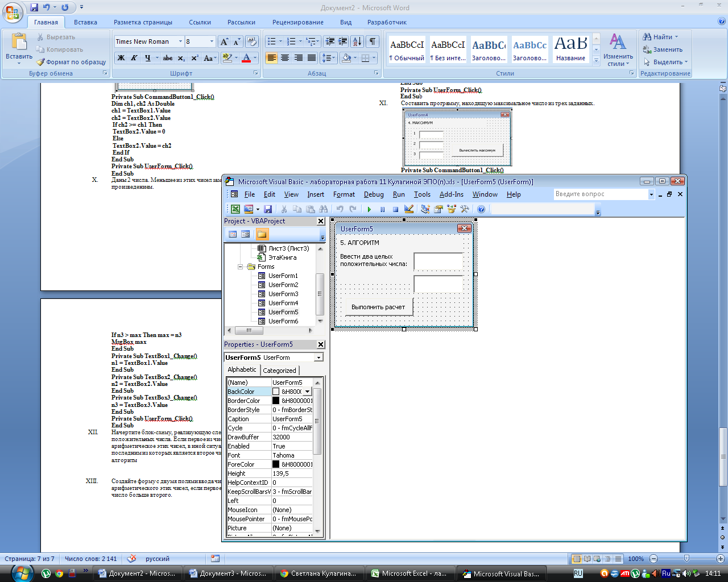Click first text box on UserForm5

click(x=439, y=261)
